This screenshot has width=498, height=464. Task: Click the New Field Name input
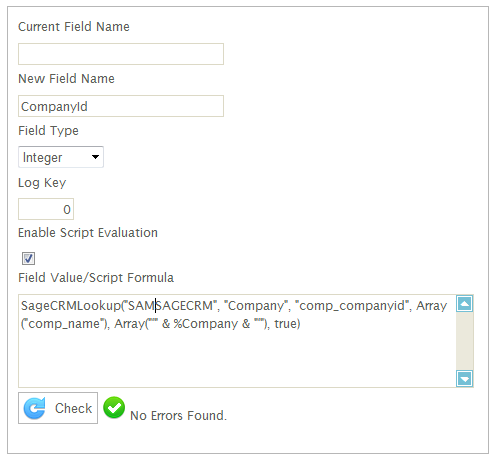click(x=121, y=106)
